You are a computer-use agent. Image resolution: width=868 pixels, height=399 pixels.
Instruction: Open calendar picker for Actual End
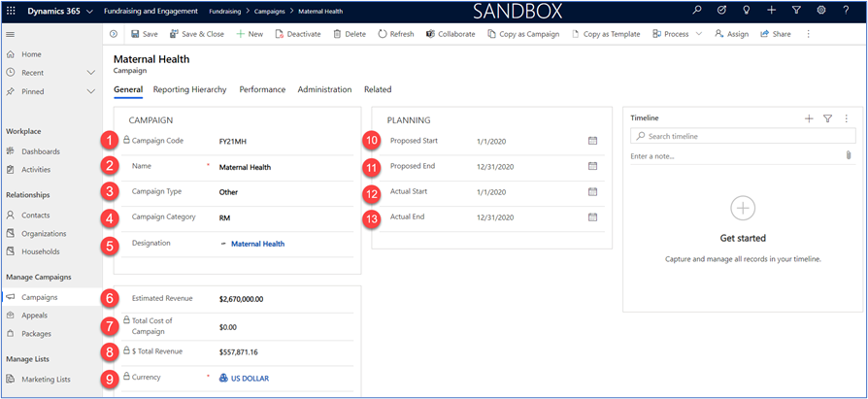coord(592,216)
